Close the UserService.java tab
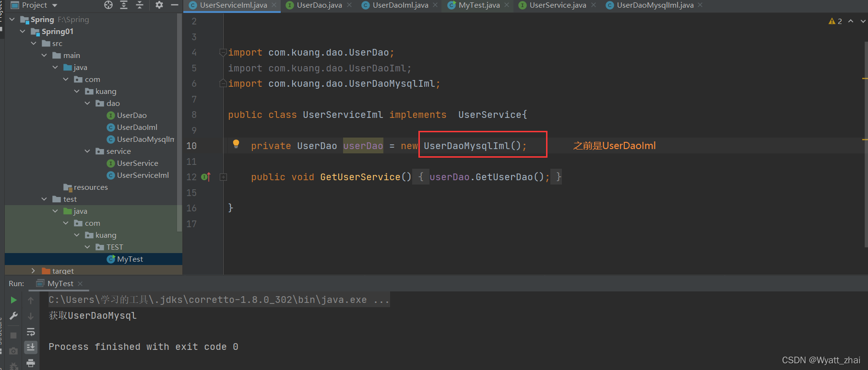The image size is (868, 370). (594, 5)
